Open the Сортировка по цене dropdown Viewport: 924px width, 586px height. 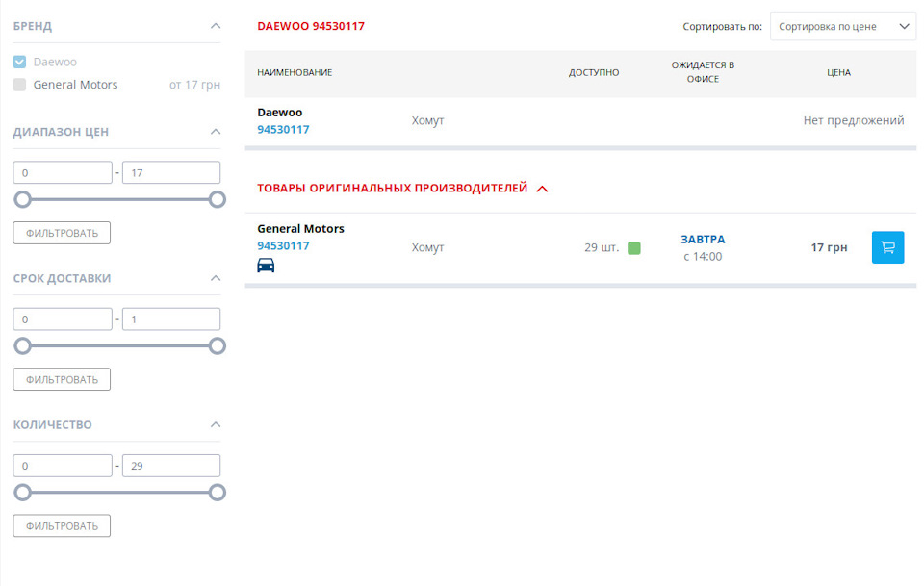click(843, 27)
